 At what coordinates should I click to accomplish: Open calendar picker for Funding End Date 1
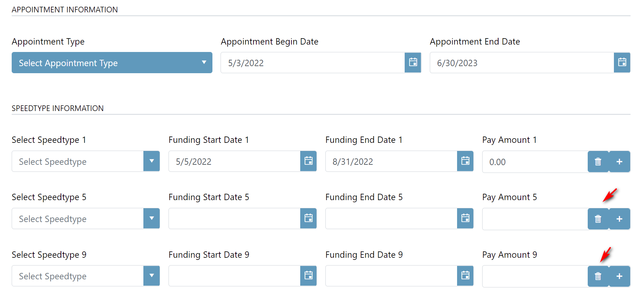(x=465, y=161)
